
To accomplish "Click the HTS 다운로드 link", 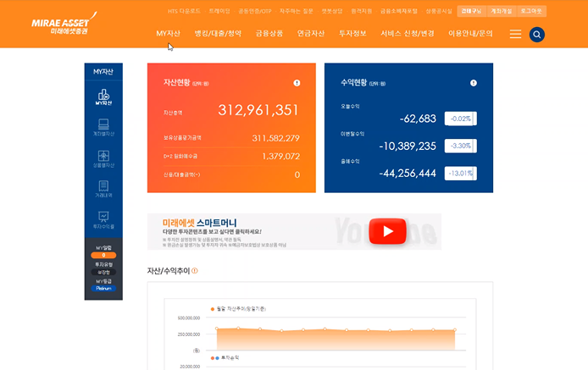I will [x=184, y=11].
